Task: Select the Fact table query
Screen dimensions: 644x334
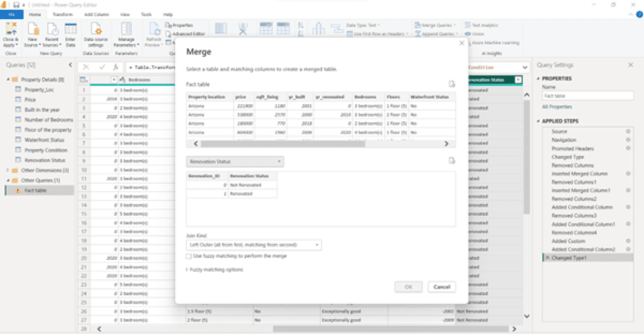Action: pos(39,191)
